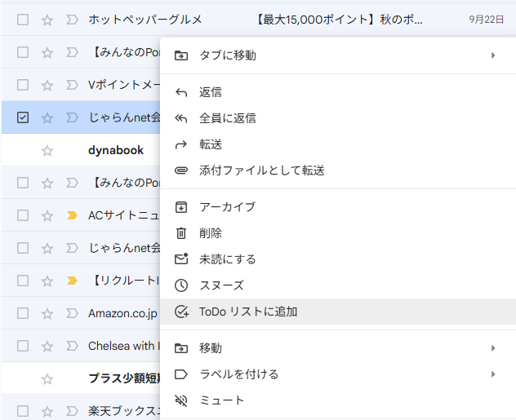Expand the タブに移動 submenu arrow
The width and height of the screenshot is (516, 420).
(x=492, y=55)
